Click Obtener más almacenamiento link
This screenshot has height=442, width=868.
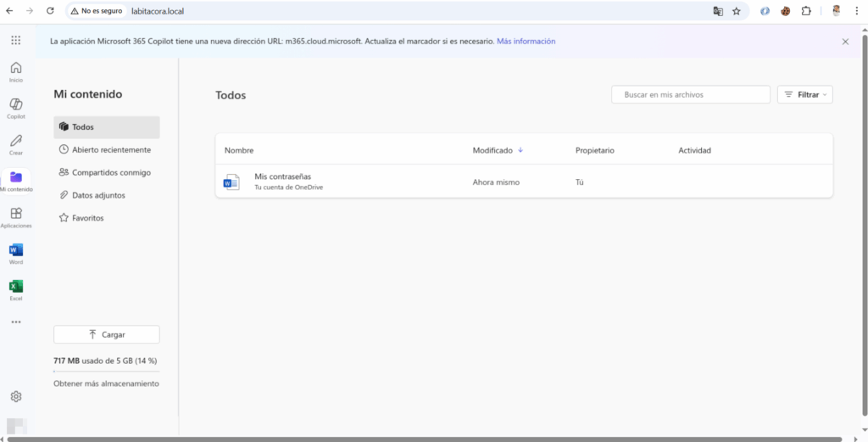(106, 383)
